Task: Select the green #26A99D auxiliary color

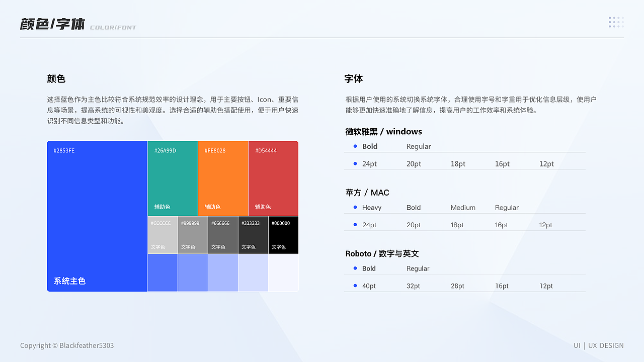Action: point(172,178)
